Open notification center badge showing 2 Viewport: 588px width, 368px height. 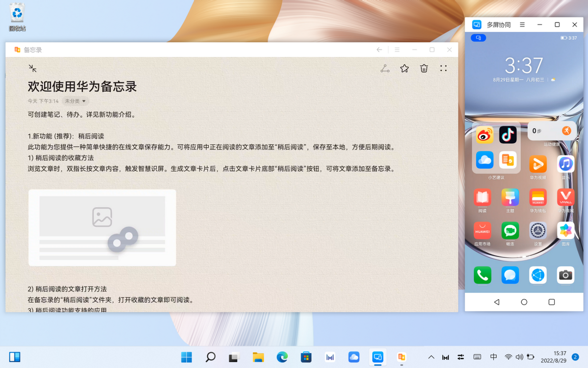(x=575, y=357)
